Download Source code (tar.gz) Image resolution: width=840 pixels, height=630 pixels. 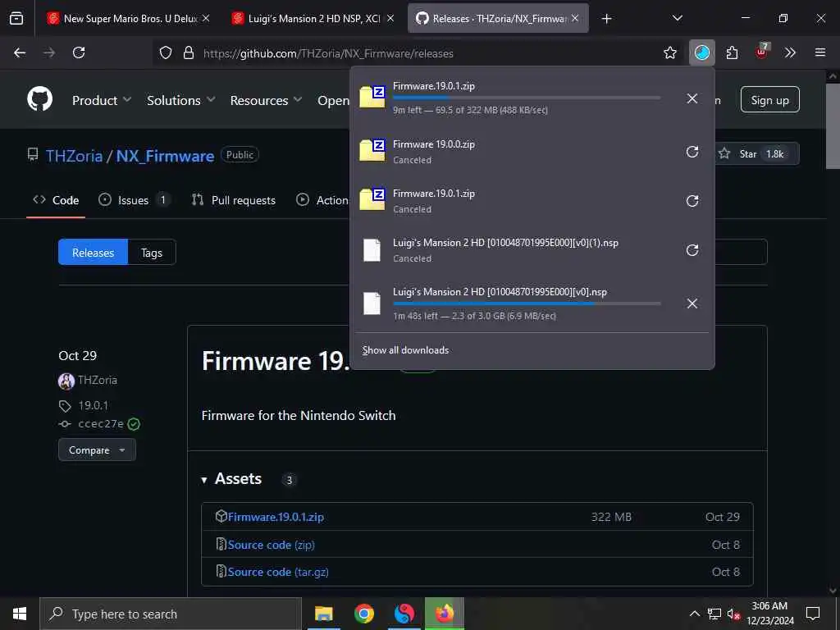point(278,572)
